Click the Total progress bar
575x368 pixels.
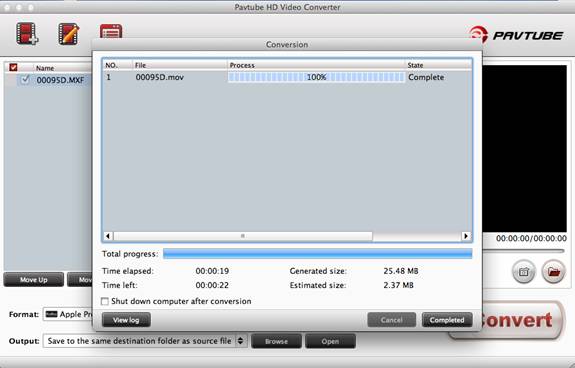click(318, 254)
